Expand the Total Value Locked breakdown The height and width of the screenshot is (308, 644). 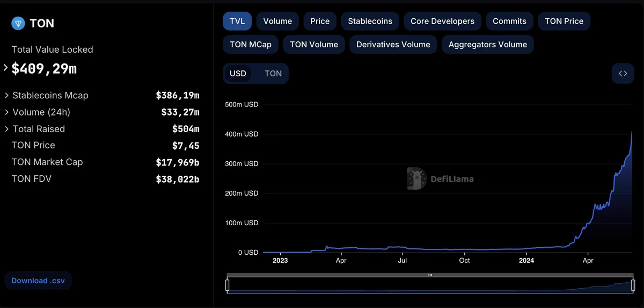(6, 68)
